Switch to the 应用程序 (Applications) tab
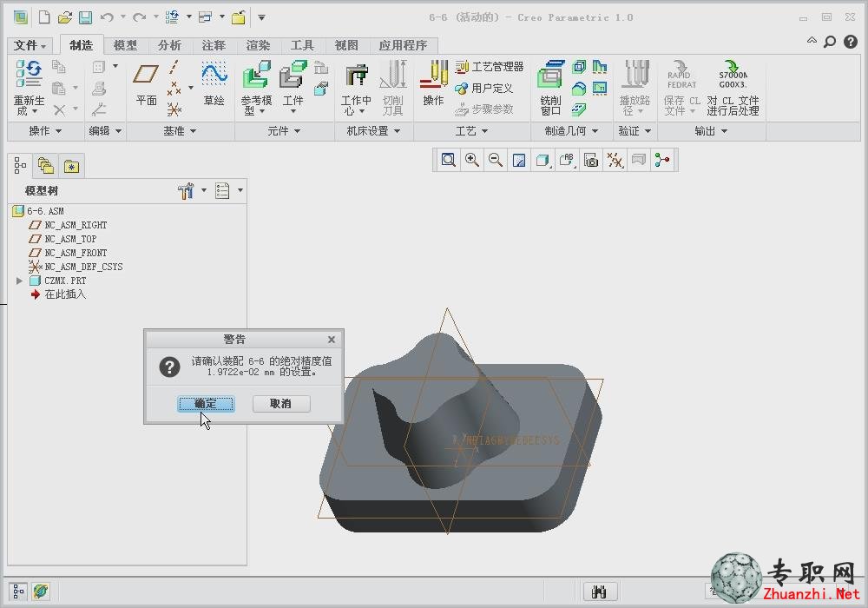868x608 pixels. pos(403,45)
